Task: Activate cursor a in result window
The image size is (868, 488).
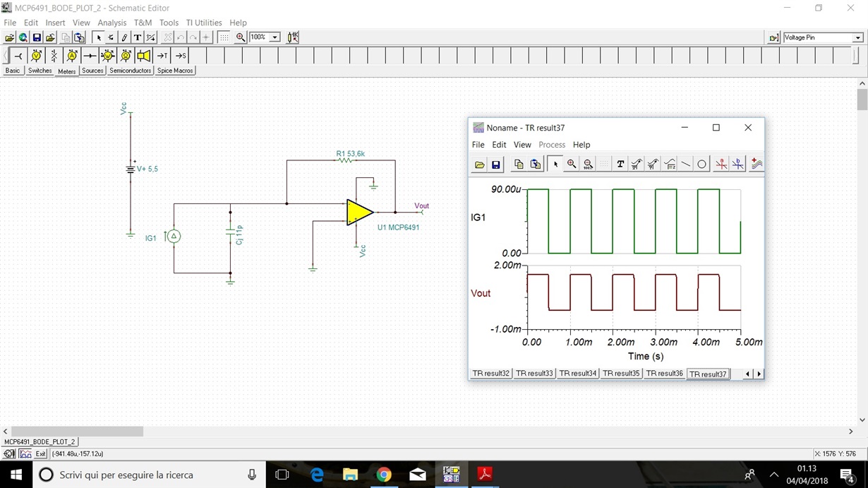Action: click(721, 165)
